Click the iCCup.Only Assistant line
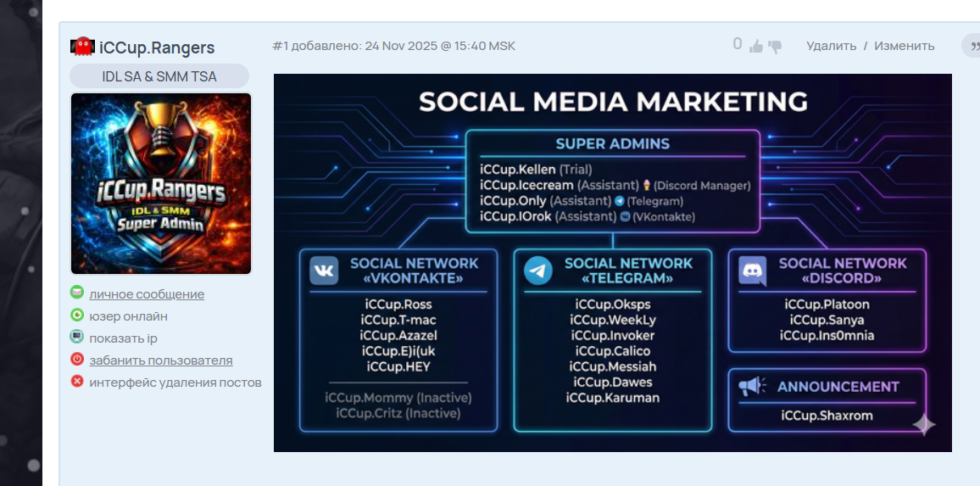This screenshot has height=486, width=980. (582, 201)
